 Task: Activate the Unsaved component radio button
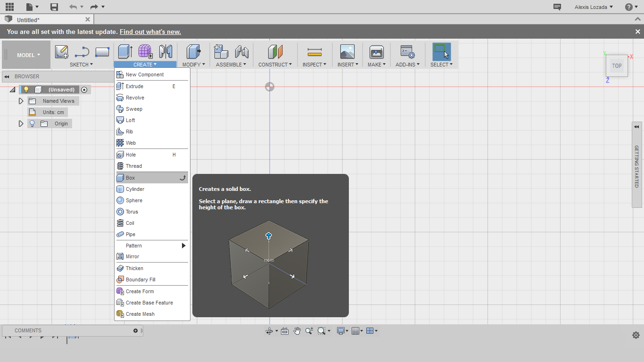(84, 90)
